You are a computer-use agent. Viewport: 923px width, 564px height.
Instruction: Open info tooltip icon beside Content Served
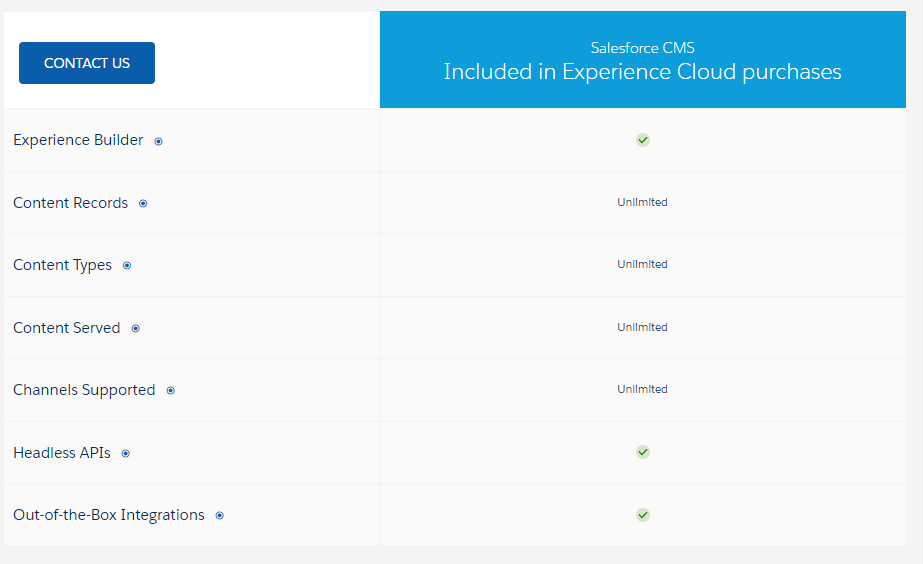[x=135, y=329]
